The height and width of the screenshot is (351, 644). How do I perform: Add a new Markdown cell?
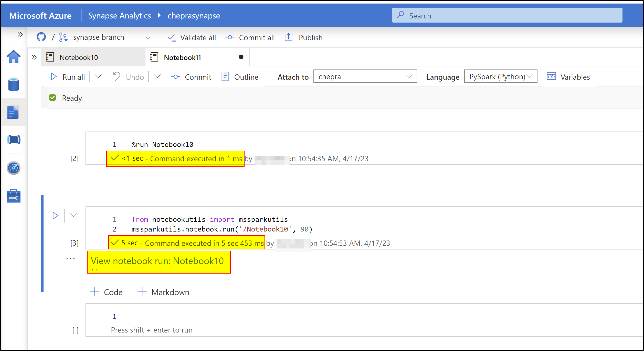tap(163, 292)
